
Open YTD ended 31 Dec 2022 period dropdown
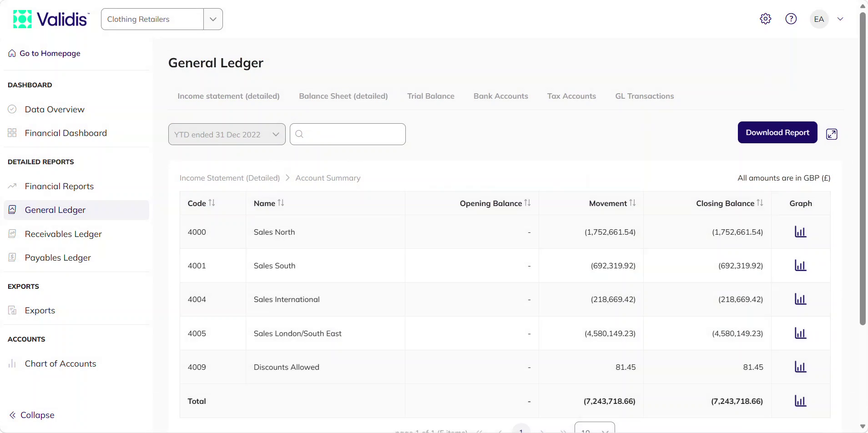(x=227, y=134)
